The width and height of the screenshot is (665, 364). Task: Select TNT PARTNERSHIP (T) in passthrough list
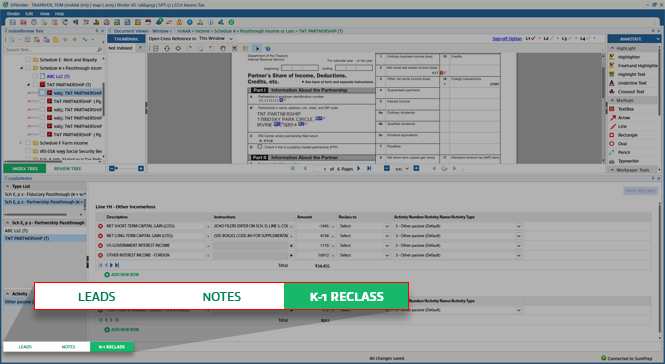click(x=45, y=238)
